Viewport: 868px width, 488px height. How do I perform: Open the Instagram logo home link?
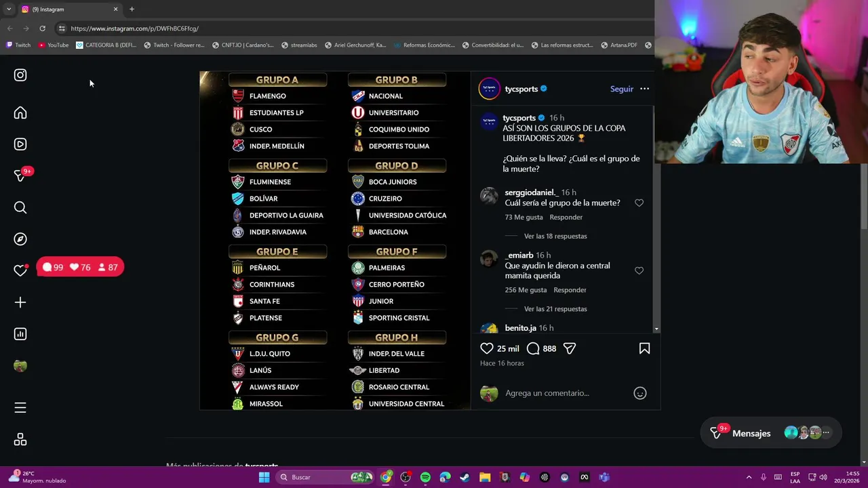pos(20,75)
